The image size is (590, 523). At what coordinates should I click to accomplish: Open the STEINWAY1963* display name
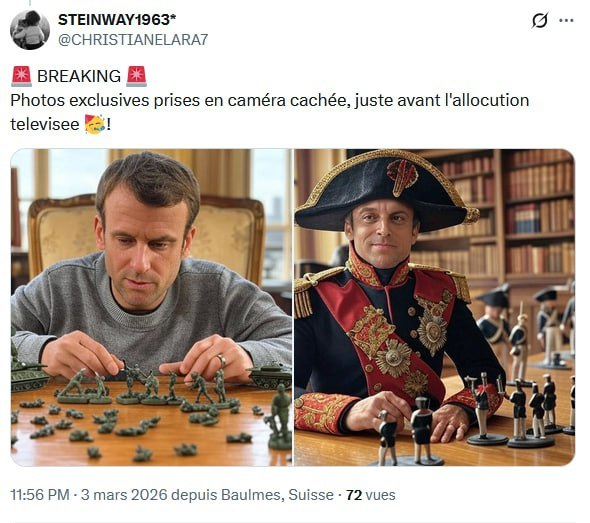pos(117,20)
